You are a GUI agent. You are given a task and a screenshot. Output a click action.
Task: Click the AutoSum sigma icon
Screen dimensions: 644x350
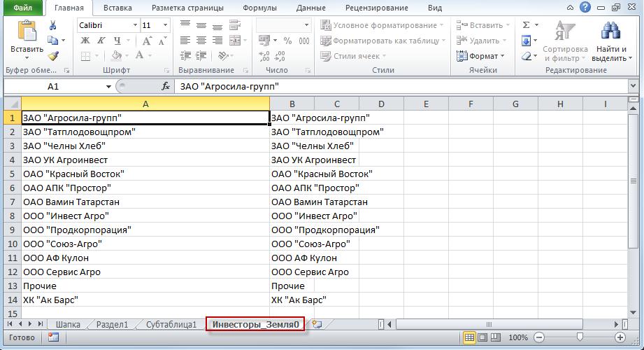click(526, 25)
